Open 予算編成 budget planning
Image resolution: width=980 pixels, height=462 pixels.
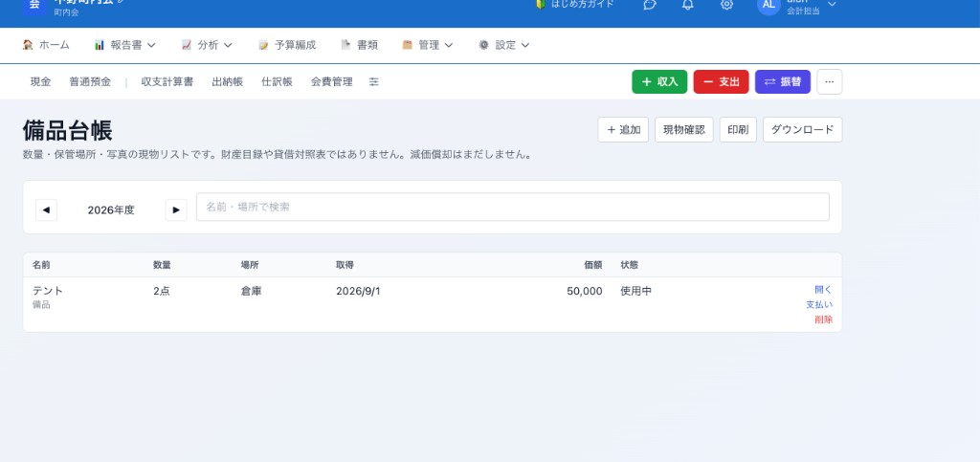[x=287, y=45]
